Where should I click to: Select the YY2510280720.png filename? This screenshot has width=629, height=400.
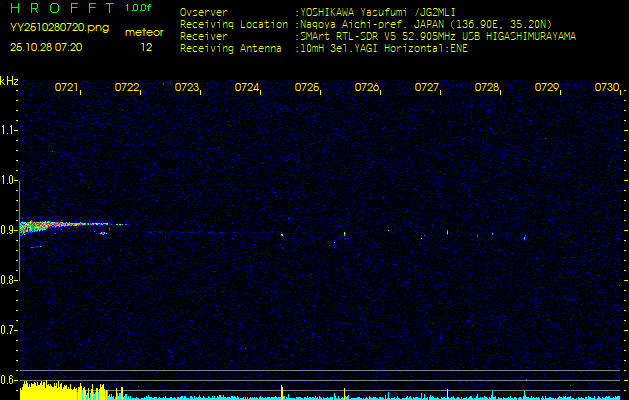[59, 28]
